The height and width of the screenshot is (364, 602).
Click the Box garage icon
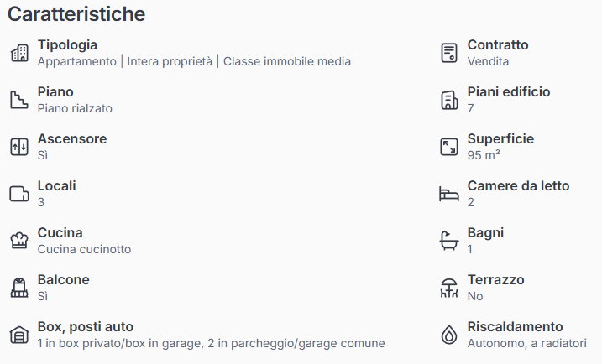click(18, 335)
